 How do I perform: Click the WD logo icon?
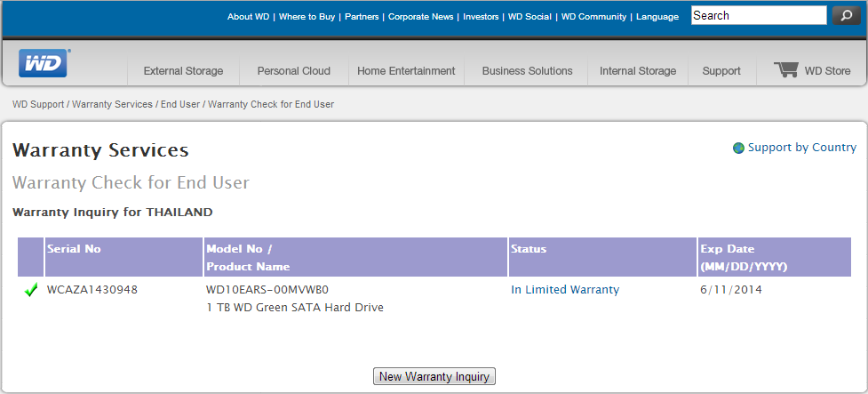click(x=44, y=64)
